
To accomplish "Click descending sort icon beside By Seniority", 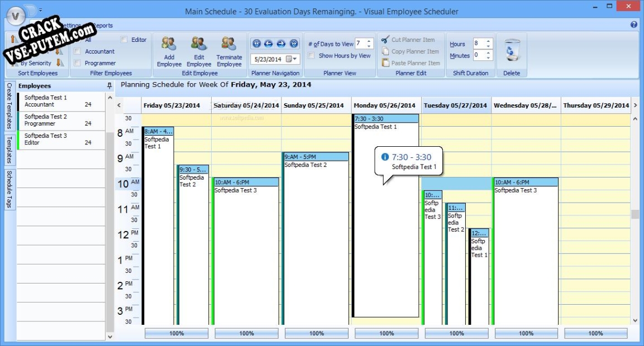I will coord(60,63).
